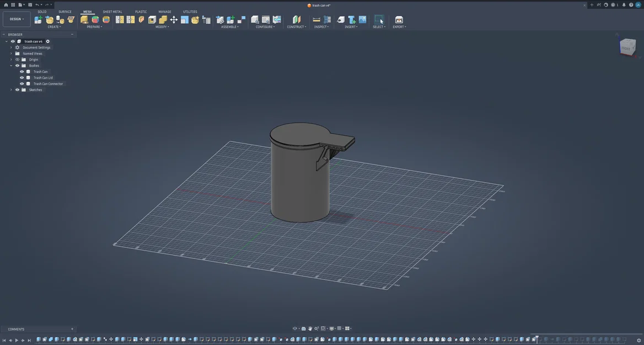Click the ViewCube FRONT face
This screenshot has width=644, height=345.
(x=626, y=48)
